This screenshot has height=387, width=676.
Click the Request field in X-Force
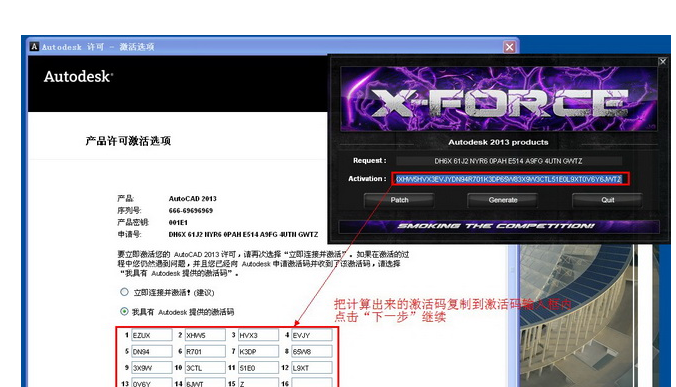(509, 161)
